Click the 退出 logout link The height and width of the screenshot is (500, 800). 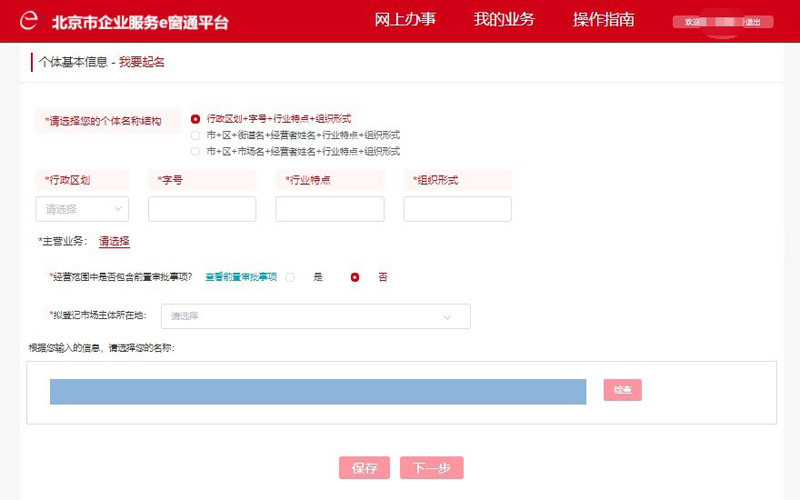(x=753, y=22)
